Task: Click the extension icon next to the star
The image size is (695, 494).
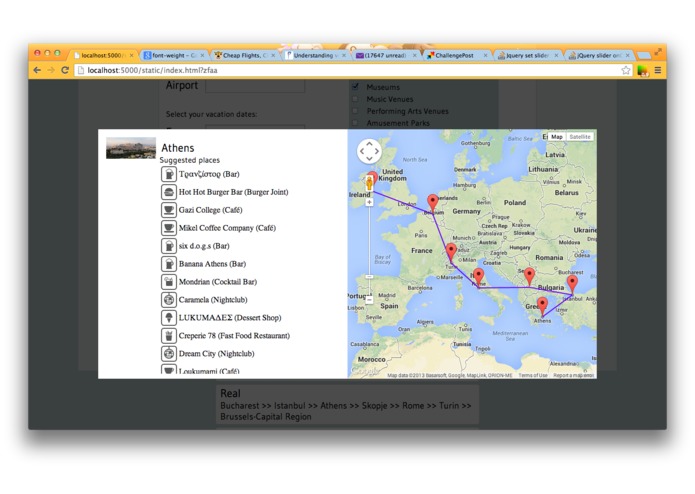Action: (x=642, y=70)
